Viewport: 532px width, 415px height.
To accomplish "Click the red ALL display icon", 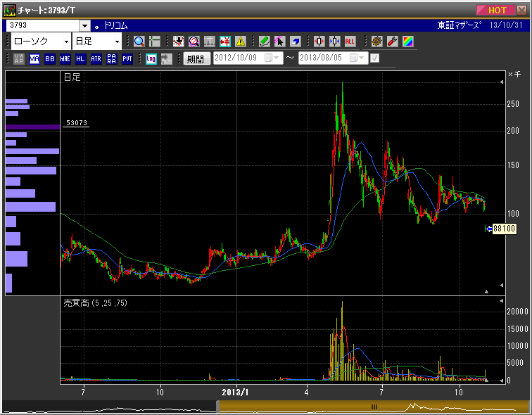I will pyautogui.click(x=350, y=41).
